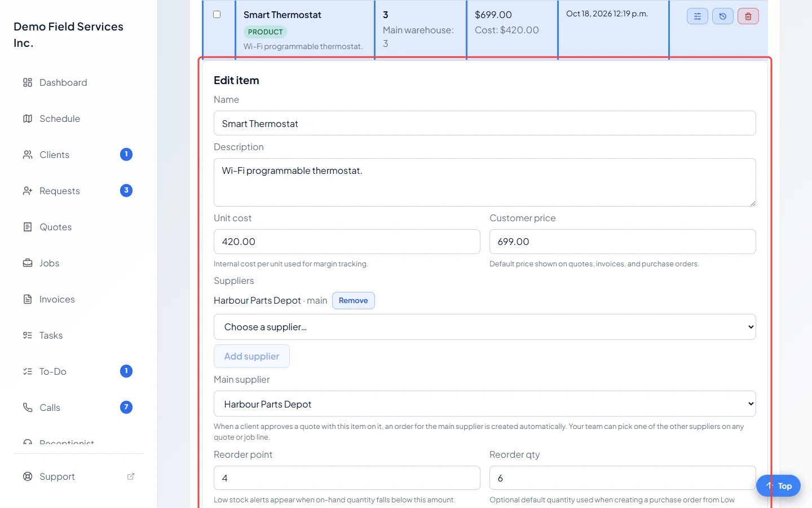
Task: Click the Oct 18, 2026 date cell
Action: 607,14
